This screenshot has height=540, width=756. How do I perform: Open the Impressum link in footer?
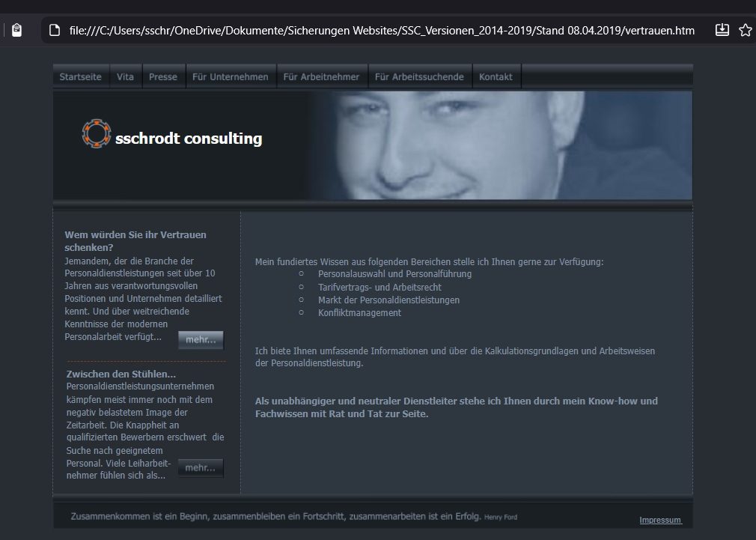point(660,520)
